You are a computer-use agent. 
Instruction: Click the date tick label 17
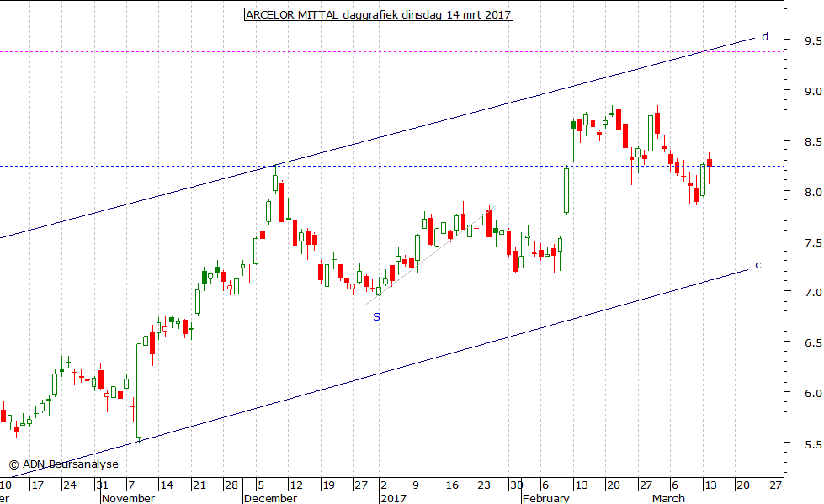tap(37, 485)
